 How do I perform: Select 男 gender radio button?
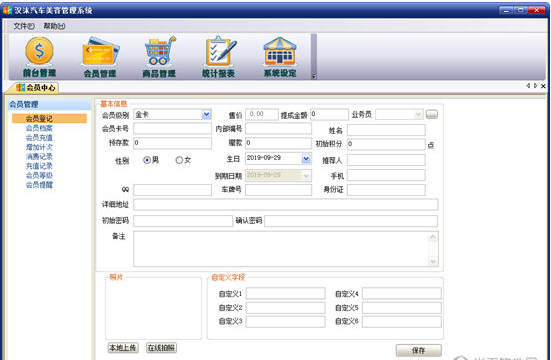point(147,160)
